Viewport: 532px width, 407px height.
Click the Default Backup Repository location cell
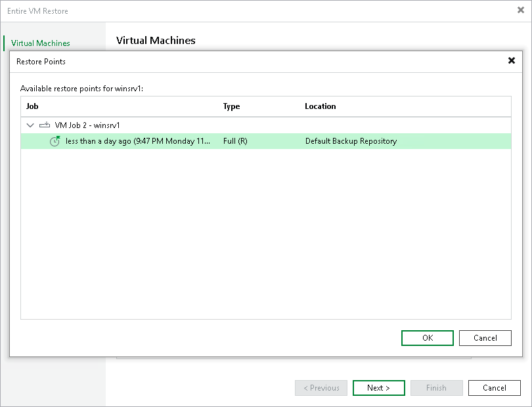point(351,141)
